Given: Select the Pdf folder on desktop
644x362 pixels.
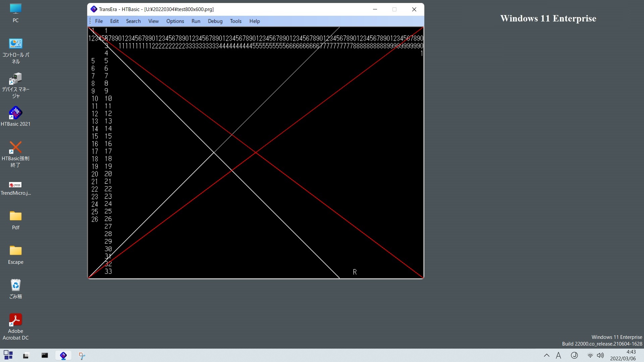Looking at the screenshot, I should coord(15,220).
